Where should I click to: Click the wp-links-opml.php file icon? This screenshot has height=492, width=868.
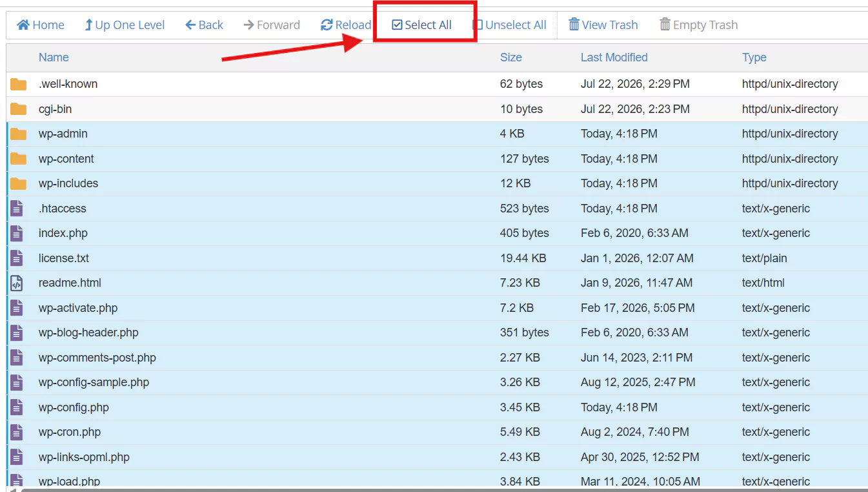tap(17, 457)
